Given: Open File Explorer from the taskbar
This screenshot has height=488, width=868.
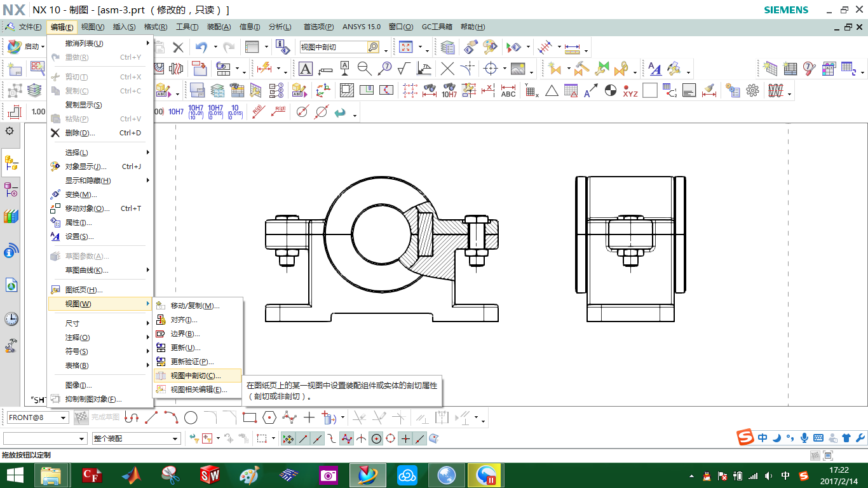Looking at the screenshot, I should pos(51,475).
